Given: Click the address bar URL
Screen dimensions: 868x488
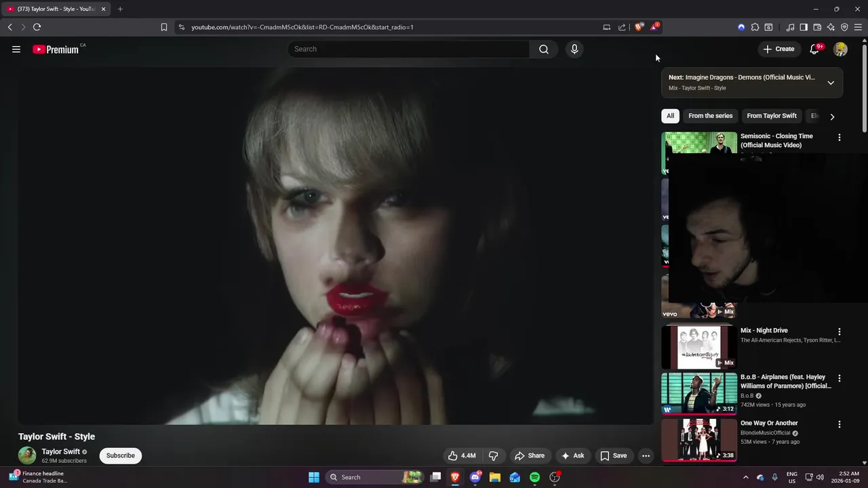Looking at the screenshot, I should pyautogui.click(x=302, y=27).
